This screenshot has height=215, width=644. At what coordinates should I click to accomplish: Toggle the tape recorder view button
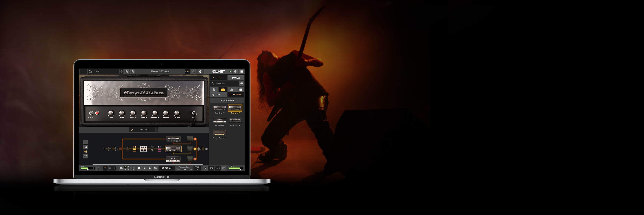[187, 72]
